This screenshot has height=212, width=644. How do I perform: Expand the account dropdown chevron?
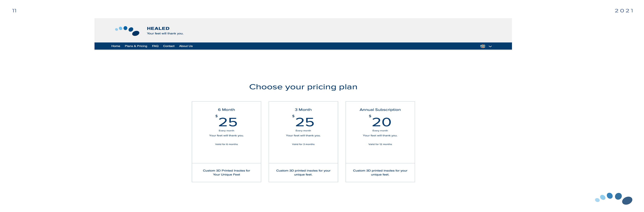pyautogui.click(x=490, y=46)
